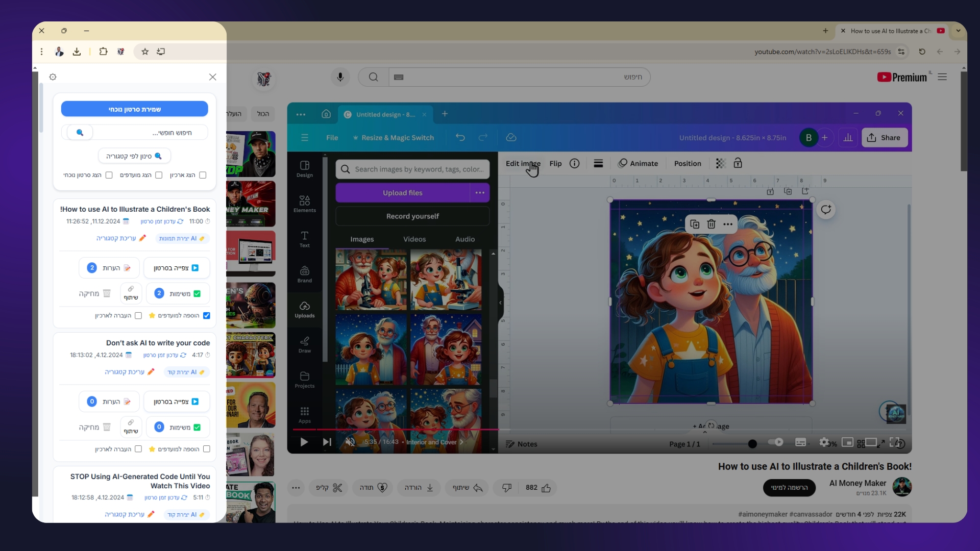Toggle the show favorites checkbox
The image size is (980, 551).
pyautogui.click(x=159, y=175)
